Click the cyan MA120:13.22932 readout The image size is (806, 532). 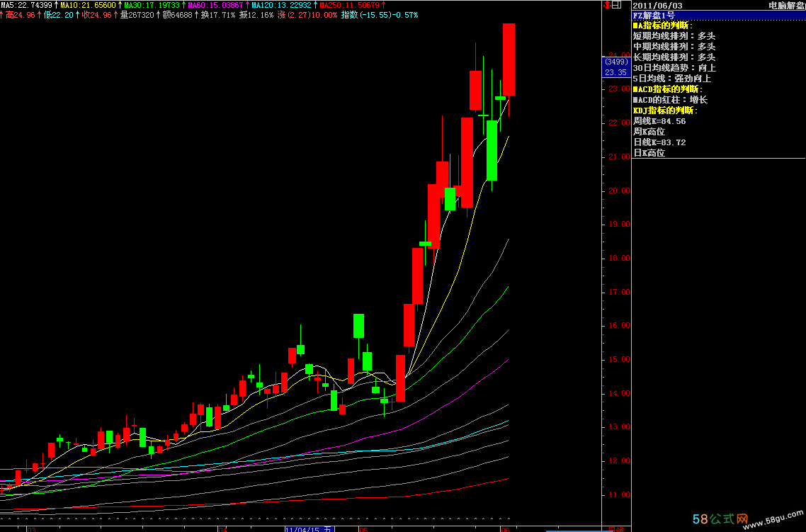pos(281,5)
